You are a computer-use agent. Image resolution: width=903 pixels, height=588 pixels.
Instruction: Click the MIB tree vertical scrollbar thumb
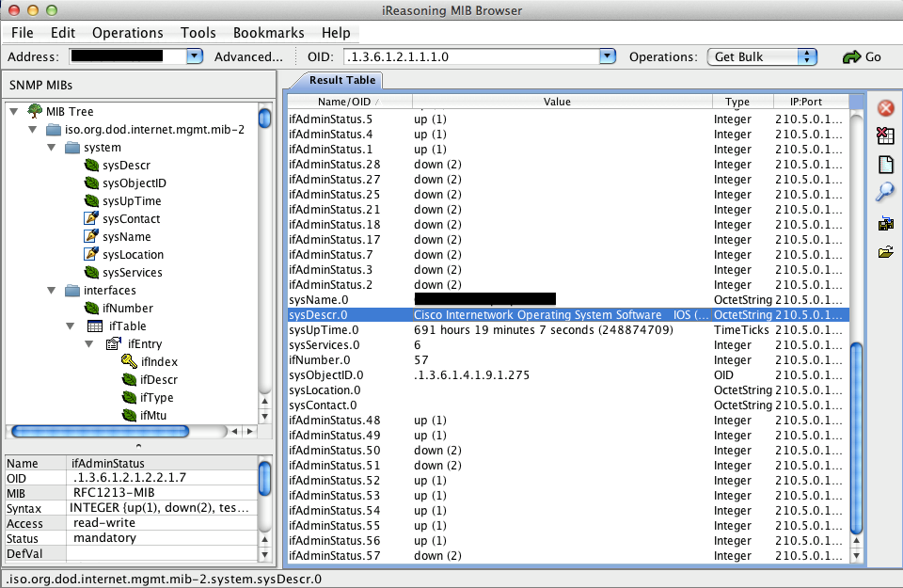point(265,118)
